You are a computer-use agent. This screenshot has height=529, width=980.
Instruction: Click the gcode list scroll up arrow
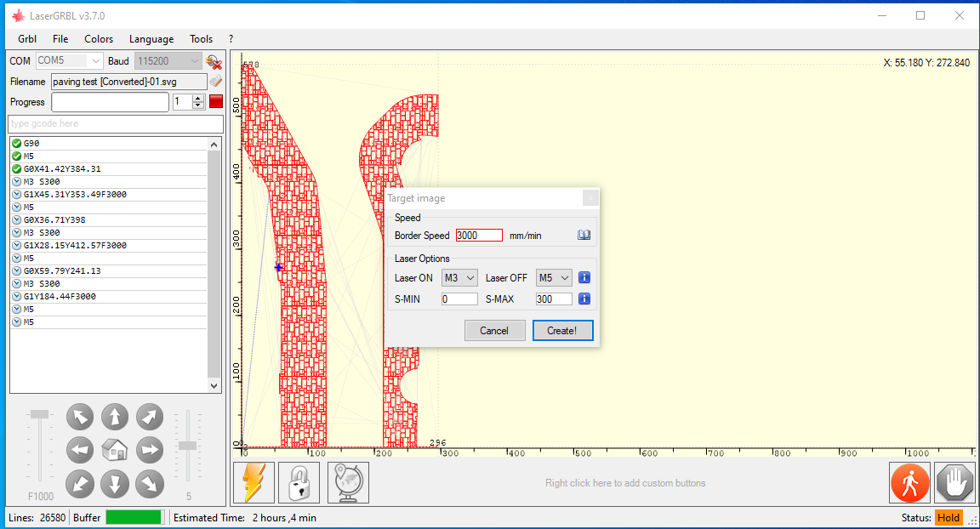214,145
